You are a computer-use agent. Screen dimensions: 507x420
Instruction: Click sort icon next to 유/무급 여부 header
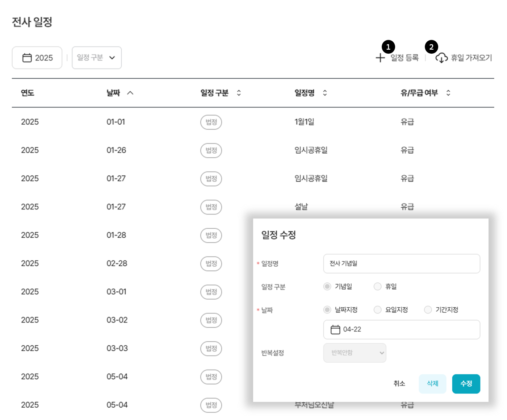448,93
